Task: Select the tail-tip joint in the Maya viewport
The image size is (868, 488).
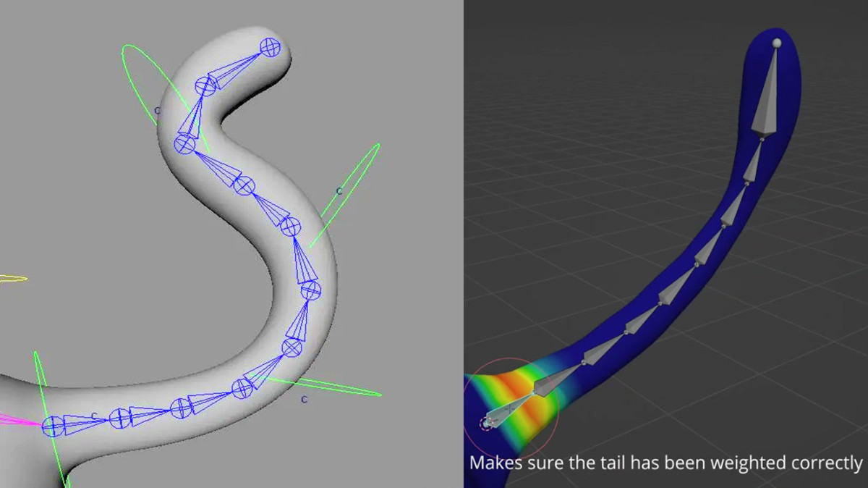Action: 269,48
